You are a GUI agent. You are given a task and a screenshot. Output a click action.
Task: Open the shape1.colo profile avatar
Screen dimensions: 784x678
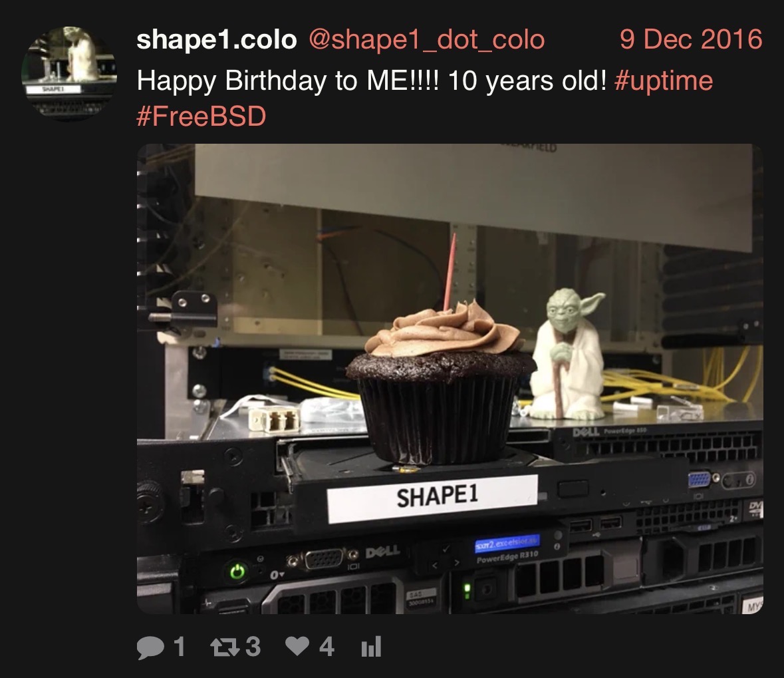pyautogui.click(x=69, y=74)
